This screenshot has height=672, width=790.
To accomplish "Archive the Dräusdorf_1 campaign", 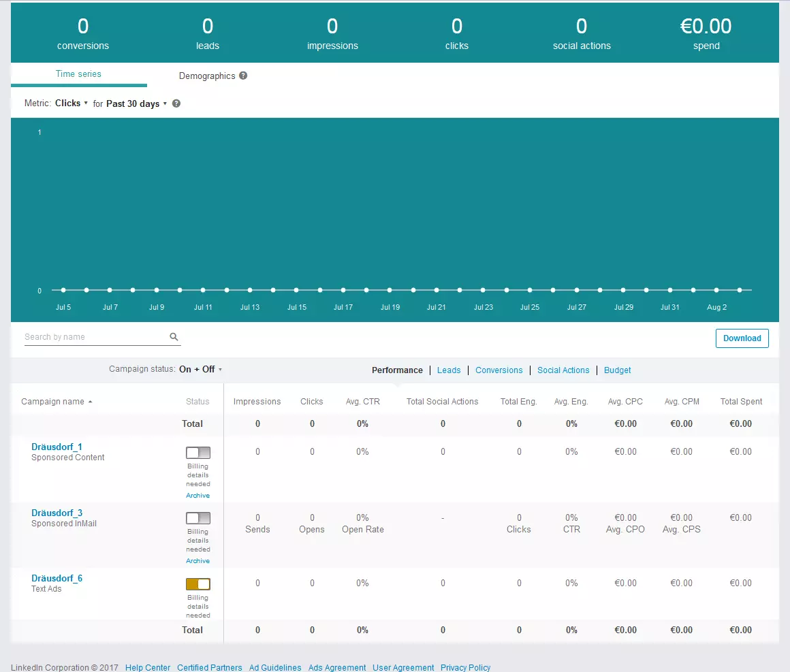I will point(198,495).
